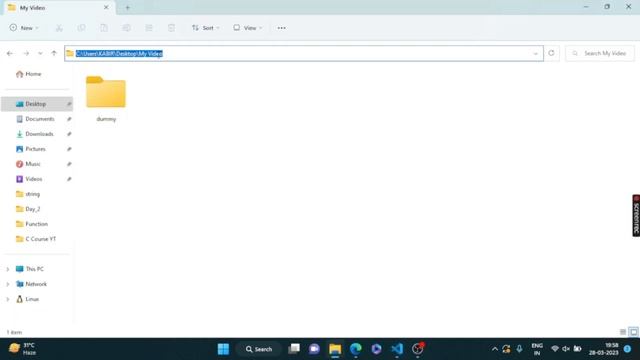Launch Microsoft Edge from the taskbar
This screenshot has height=360, width=640.
(x=356, y=349)
